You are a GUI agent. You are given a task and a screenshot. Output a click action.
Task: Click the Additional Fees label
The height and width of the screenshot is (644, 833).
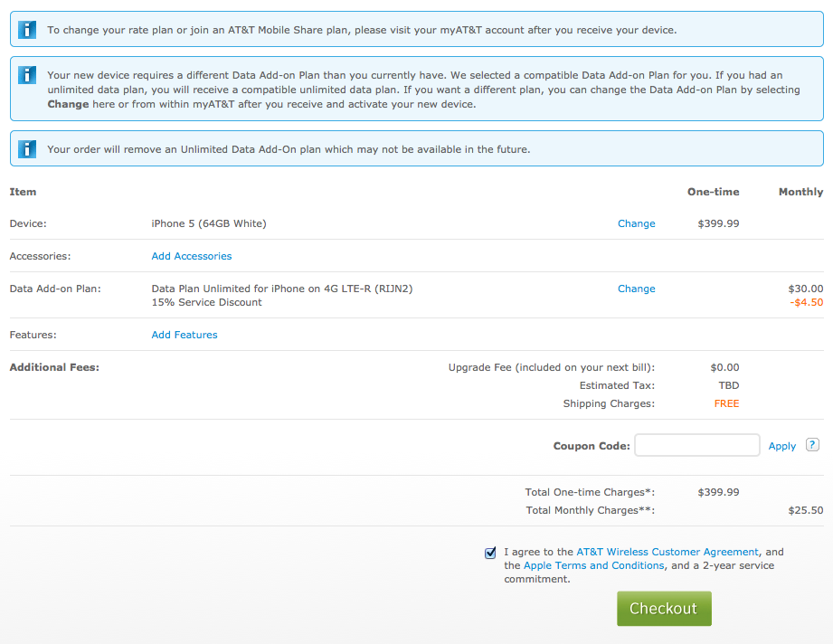tap(54, 367)
